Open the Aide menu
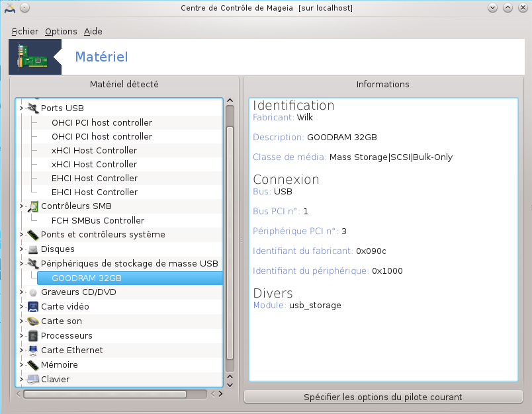532x414 pixels. 93,31
